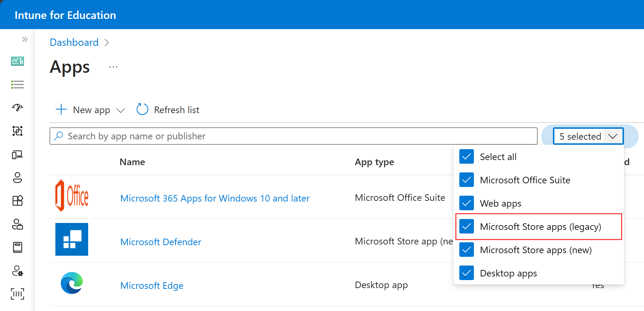Viewport: 644px width, 311px height.
Task: Open the groups icon in sidebar
Action: point(17,131)
